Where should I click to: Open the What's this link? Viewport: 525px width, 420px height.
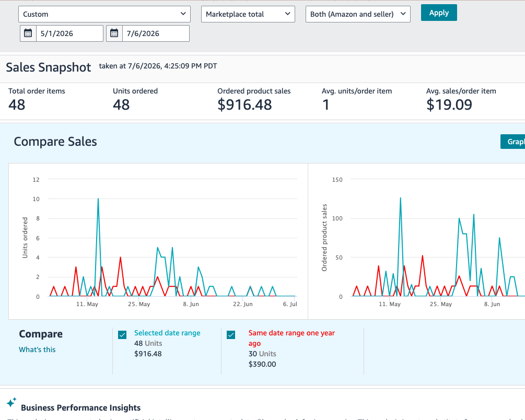(37, 349)
